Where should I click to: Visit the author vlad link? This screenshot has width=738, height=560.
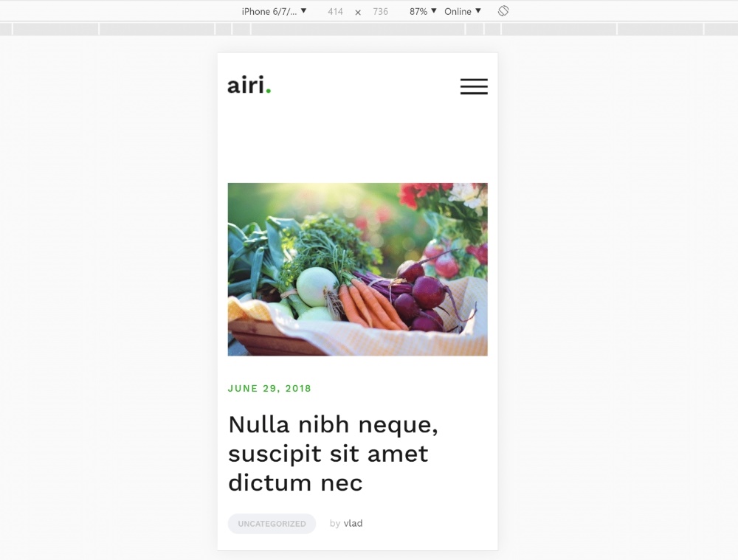pos(353,523)
